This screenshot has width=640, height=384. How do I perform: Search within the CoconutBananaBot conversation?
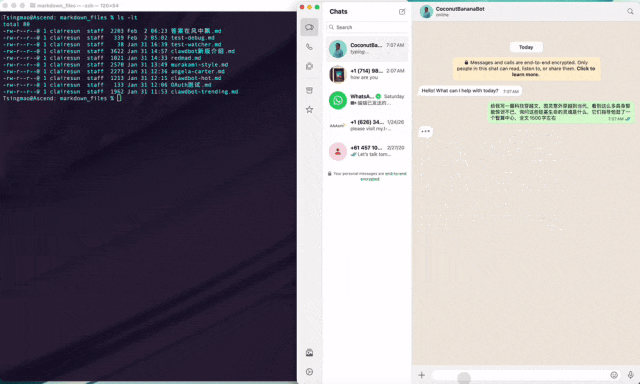[630, 11]
